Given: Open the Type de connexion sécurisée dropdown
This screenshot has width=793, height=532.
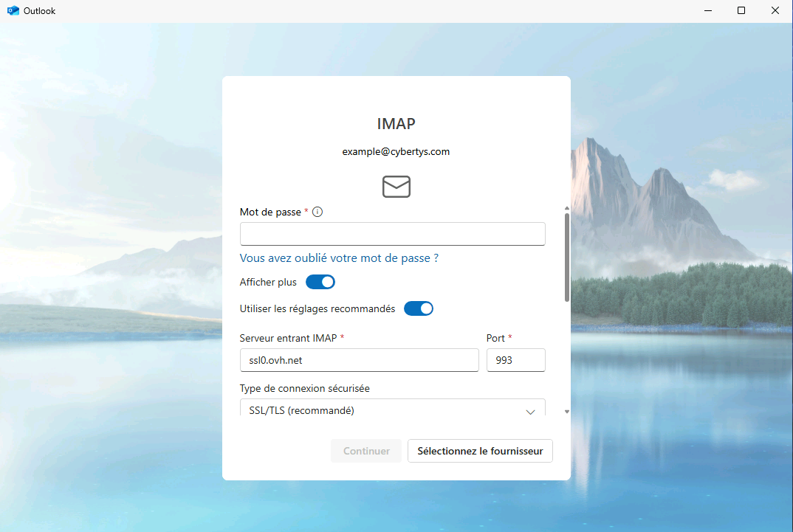Looking at the screenshot, I should click(x=392, y=409).
